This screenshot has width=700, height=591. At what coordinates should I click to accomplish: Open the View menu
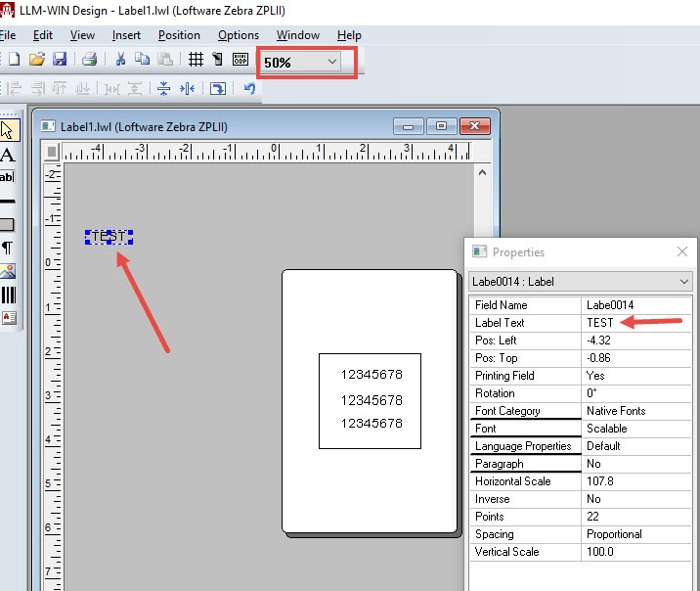(x=82, y=35)
